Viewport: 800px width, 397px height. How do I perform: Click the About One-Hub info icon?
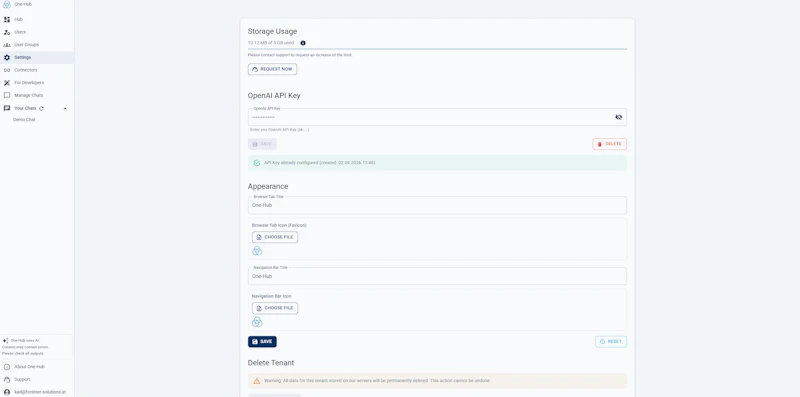click(7, 367)
